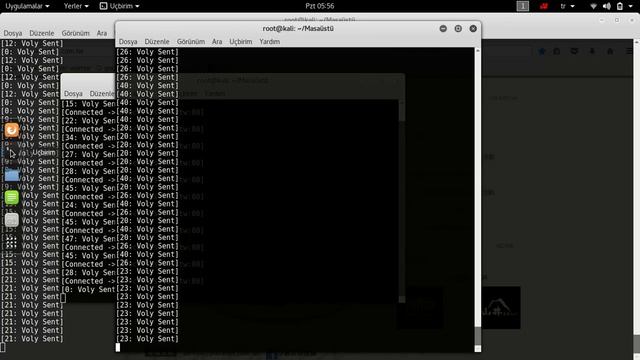The image size is (640, 360).
Task: Open the Uygulamalar applications menu
Action: click(27, 6)
